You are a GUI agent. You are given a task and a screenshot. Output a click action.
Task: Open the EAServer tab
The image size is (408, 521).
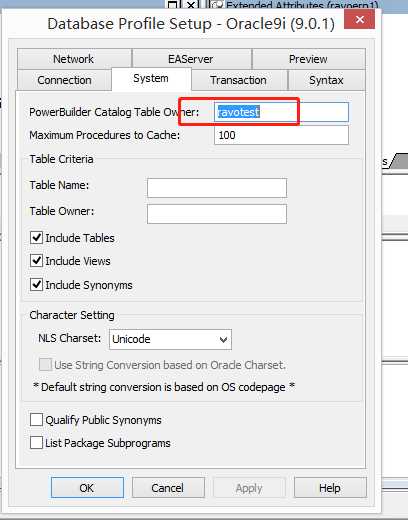(191, 59)
